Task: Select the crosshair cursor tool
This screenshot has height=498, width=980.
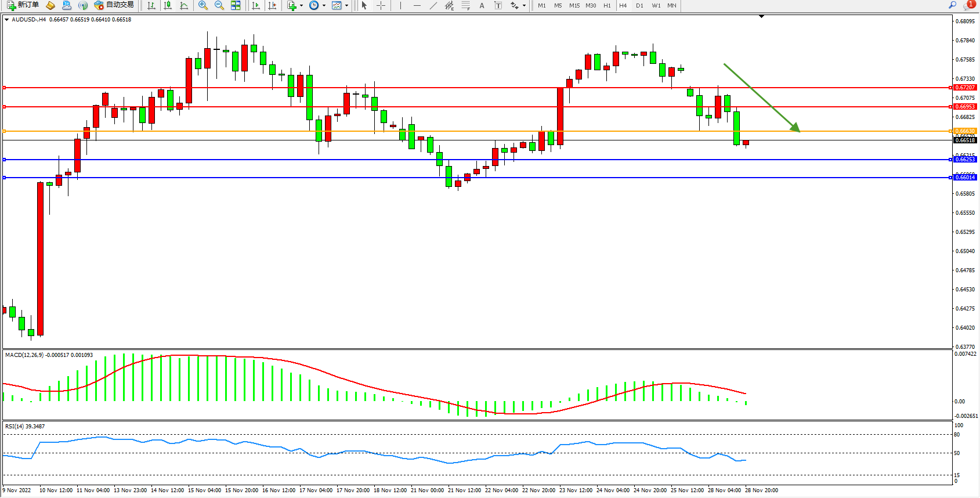Action: 381,5
